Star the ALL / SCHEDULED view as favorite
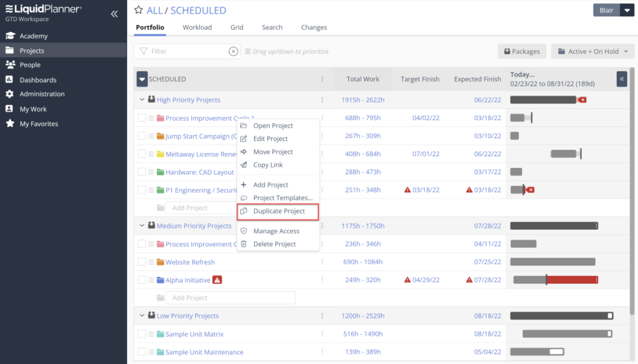The image size is (638, 364). [139, 10]
